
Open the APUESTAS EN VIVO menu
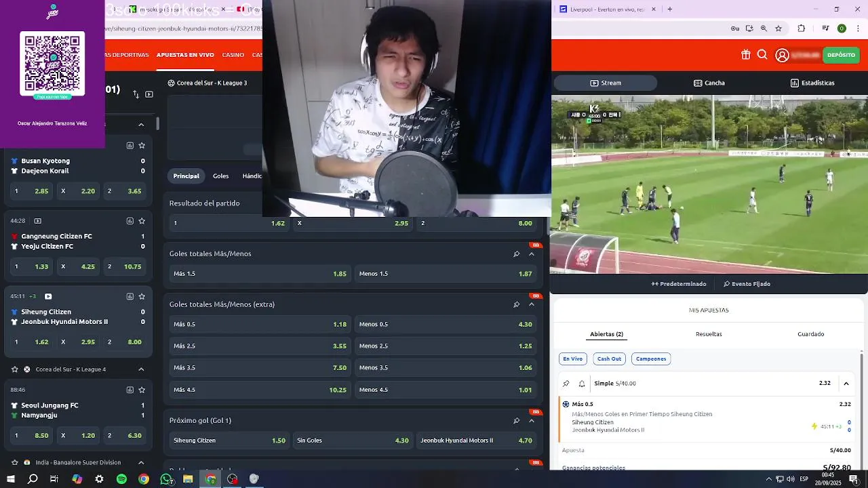(185, 55)
